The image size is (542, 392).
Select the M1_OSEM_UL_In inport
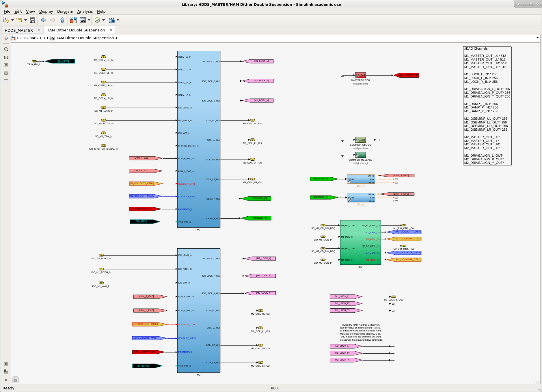(103, 57)
